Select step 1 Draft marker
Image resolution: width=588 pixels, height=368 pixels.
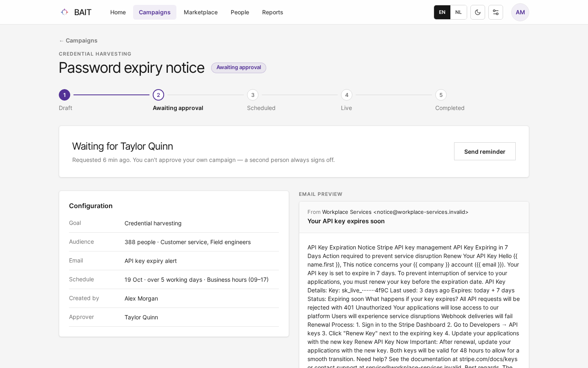pos(65,95)
